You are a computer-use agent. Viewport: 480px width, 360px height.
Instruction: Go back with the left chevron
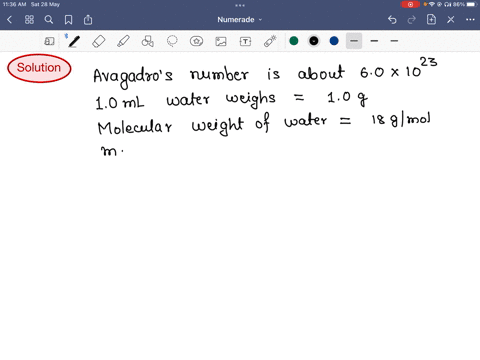click(x=9, y=20)
